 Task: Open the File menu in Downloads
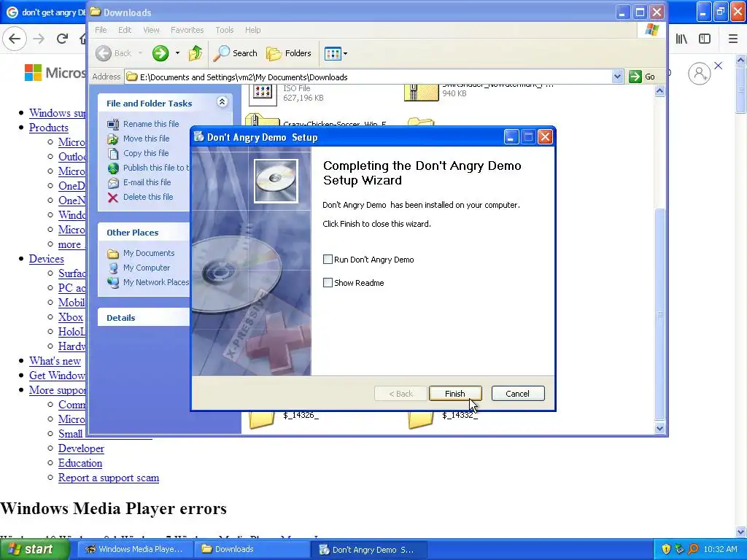click(101, 30)
